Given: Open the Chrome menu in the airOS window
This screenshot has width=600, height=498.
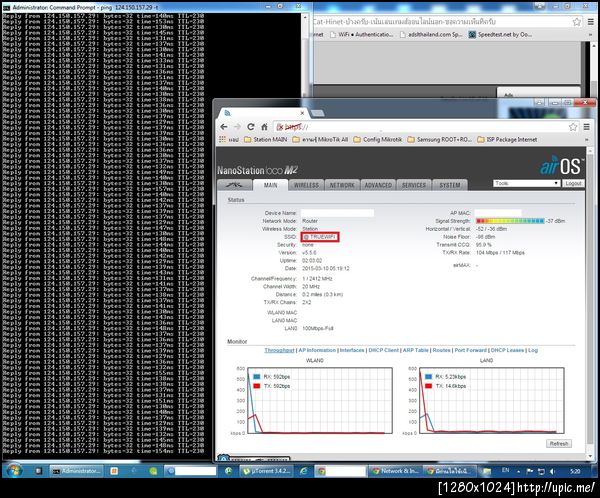Looking at the screenshot, I should [x=587, y=127].
